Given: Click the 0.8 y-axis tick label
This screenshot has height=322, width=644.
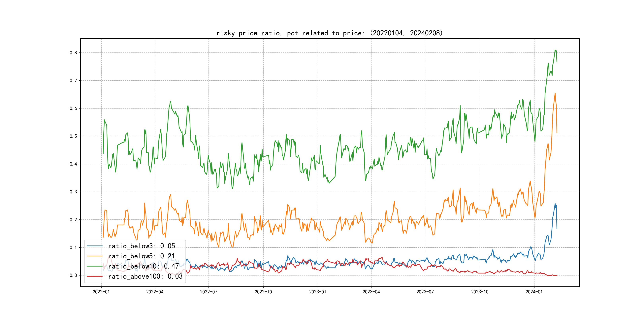Looking at the screenshot, I should tap(73, 53).
